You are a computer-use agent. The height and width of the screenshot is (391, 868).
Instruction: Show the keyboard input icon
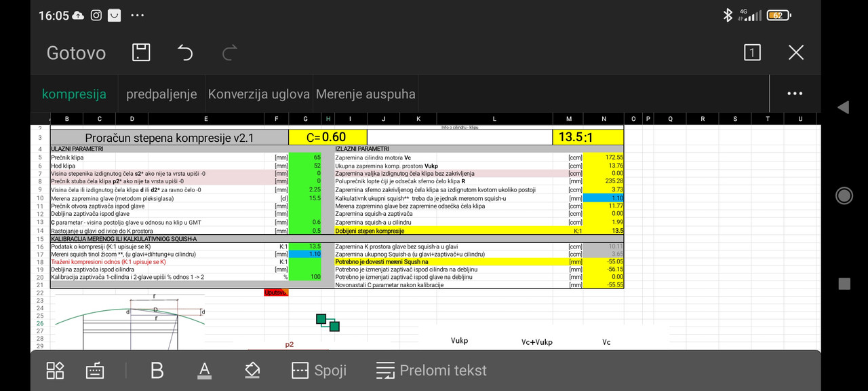coord(95,370)
